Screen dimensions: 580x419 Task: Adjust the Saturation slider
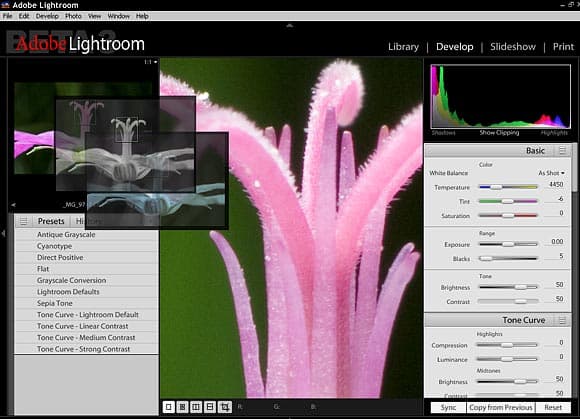508,215
